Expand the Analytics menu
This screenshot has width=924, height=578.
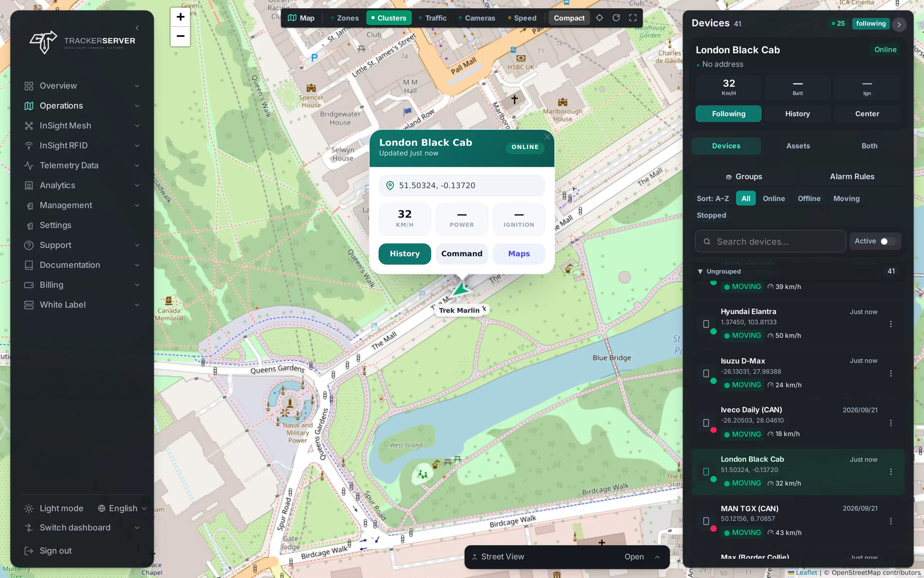click(x=82, y=185)
